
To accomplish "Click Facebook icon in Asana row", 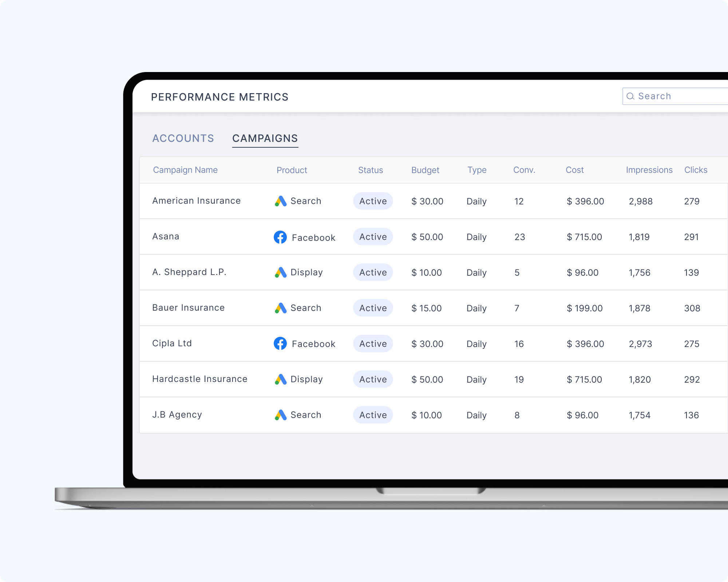I will pos(280,237).
